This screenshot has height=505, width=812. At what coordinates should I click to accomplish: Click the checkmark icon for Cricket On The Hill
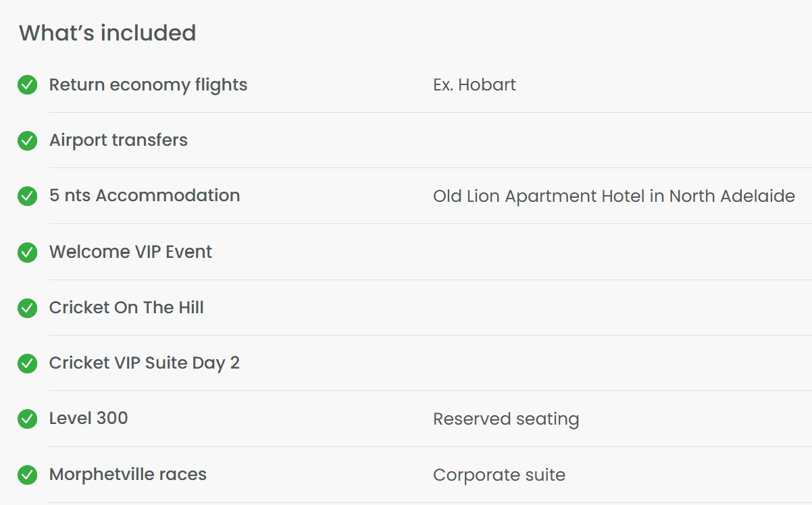27,308
